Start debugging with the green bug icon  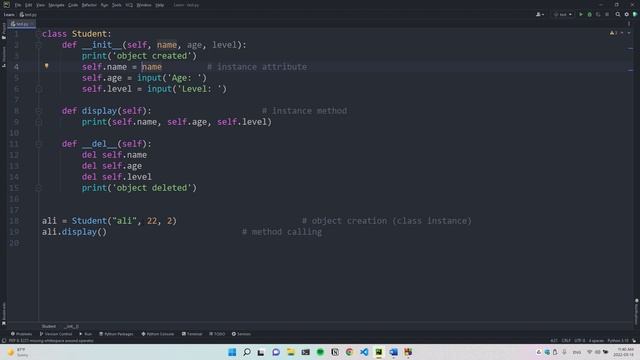589,14
